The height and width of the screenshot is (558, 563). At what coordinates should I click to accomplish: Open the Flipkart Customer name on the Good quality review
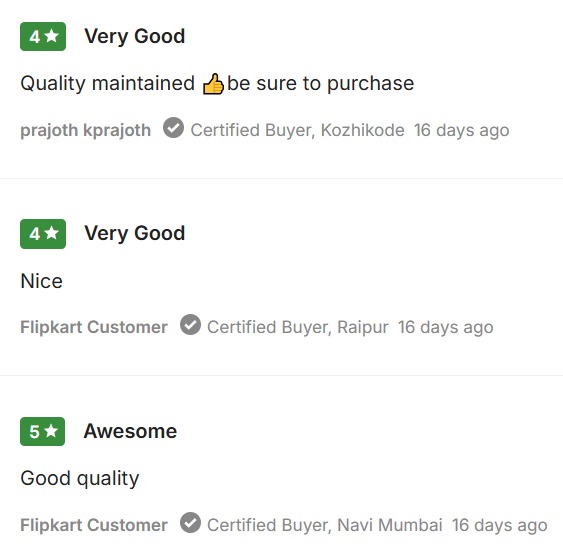click(94, 525)
